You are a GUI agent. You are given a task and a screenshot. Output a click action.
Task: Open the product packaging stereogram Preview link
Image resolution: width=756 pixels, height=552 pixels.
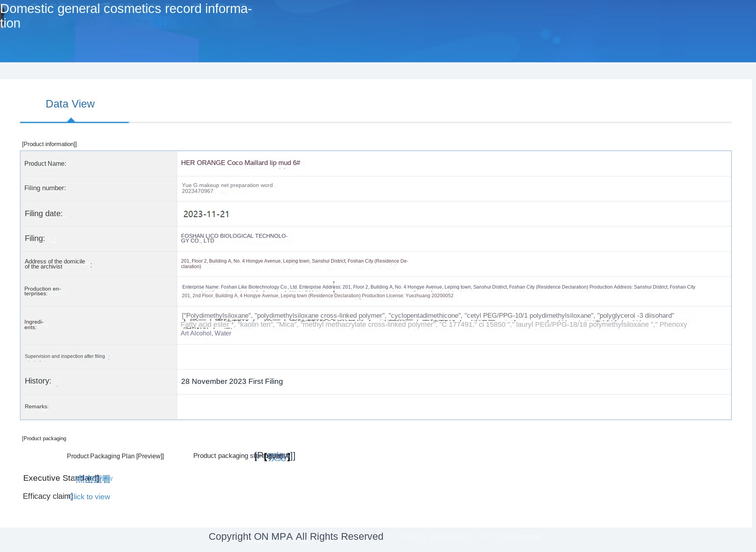[276, 456]
